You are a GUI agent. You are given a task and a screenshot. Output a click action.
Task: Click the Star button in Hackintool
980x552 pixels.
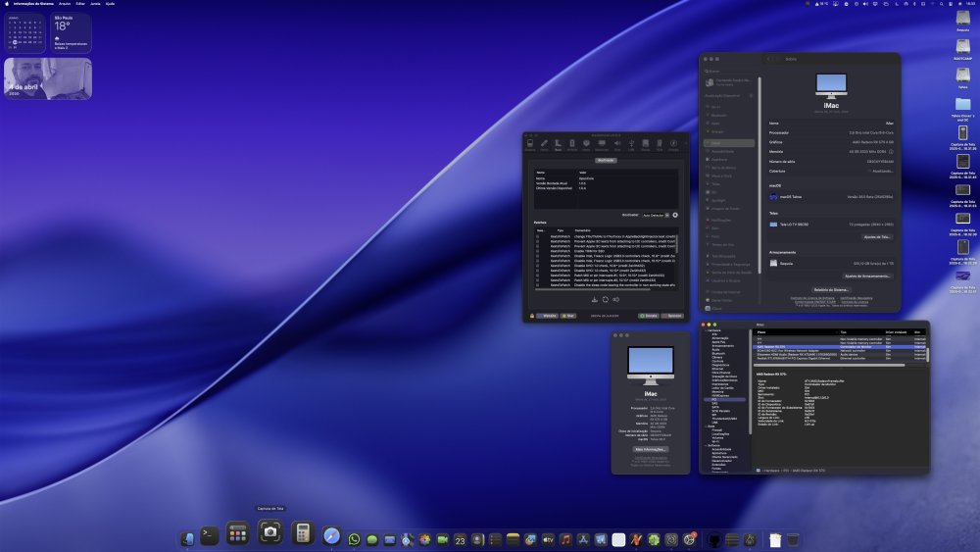[x=568, y=316]
